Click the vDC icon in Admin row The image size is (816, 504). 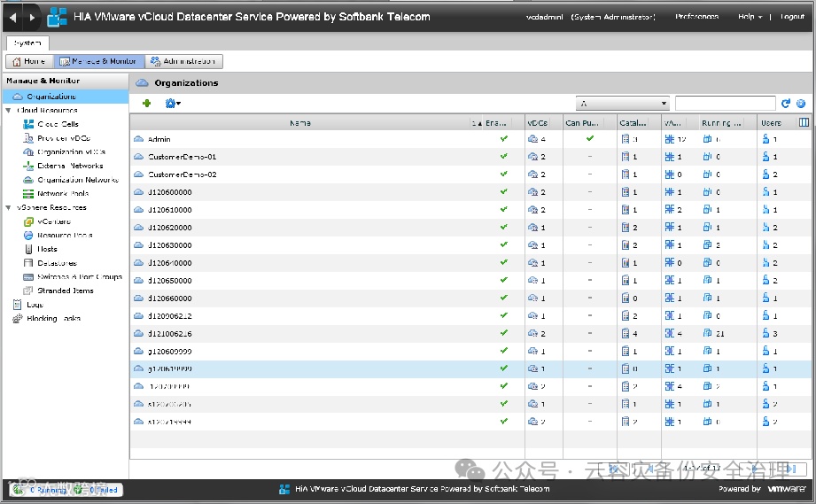tap(532, 139)
